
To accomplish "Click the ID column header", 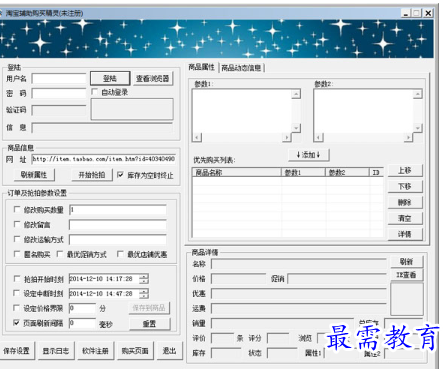I will pyautogui.click(x=376, y=172).
